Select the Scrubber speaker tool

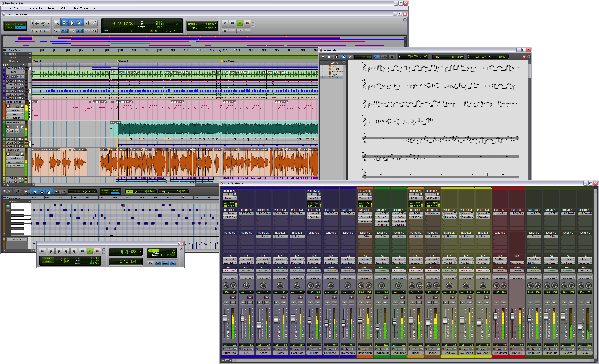pyautogui.click(x=87, y=23)
